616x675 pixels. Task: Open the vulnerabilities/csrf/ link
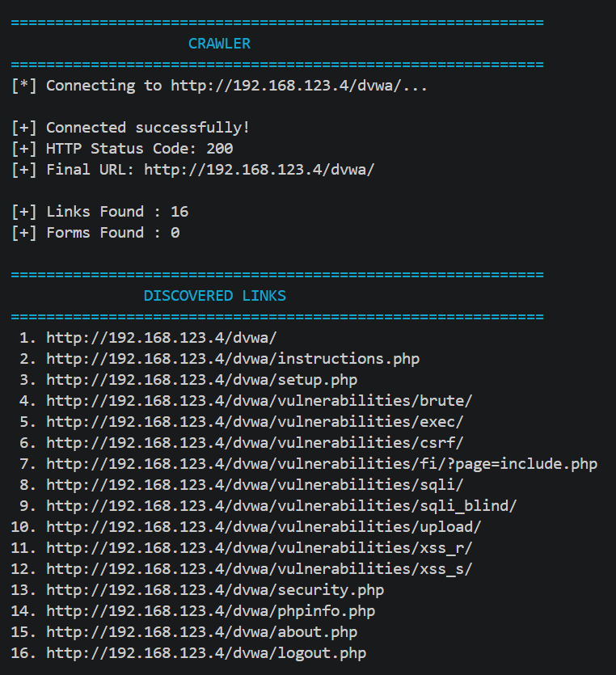[x=255, y=443]
